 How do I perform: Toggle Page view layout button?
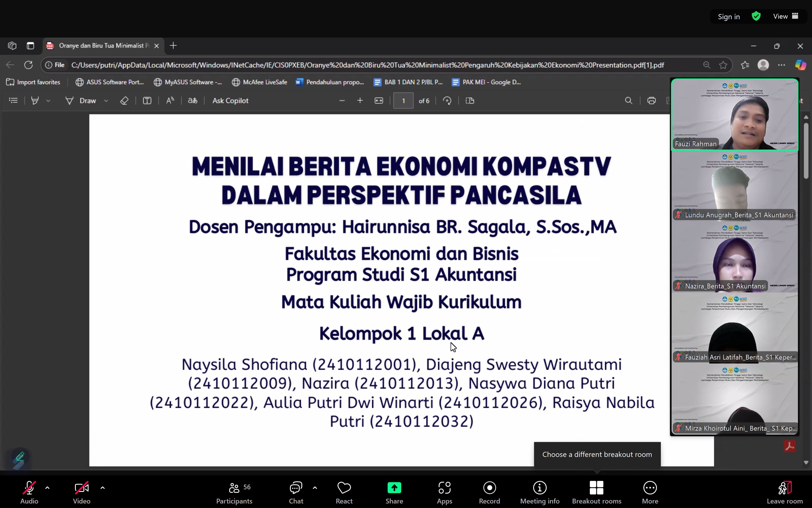point(470,100)
